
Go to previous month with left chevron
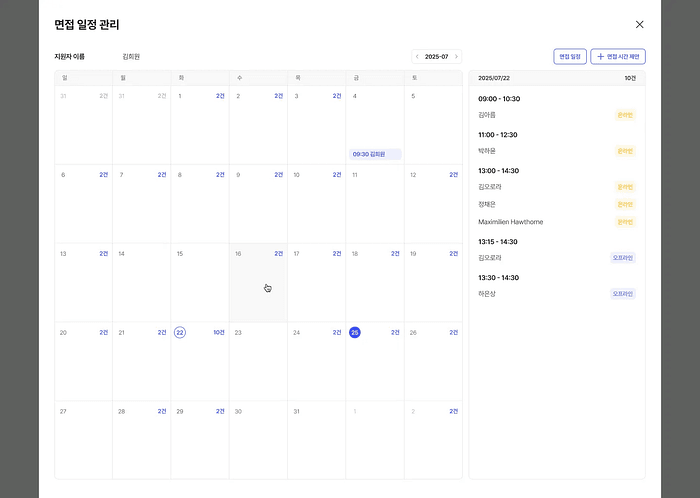point(417,57)
